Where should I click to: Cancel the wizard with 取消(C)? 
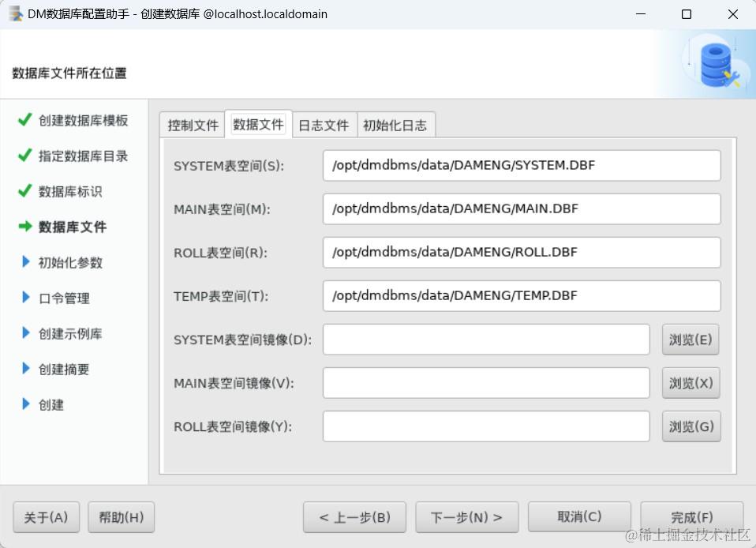(x=579, y=516)
